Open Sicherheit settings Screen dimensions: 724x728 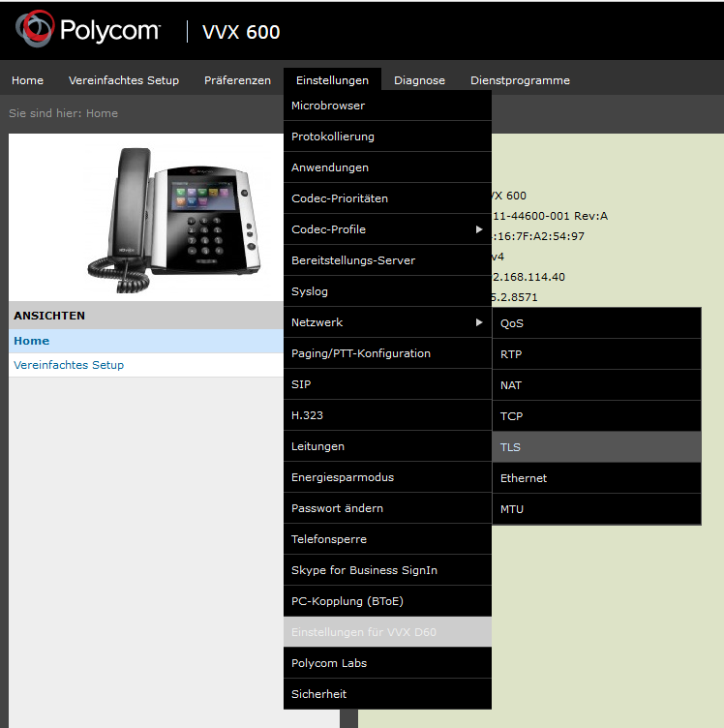tap(387, 694)
